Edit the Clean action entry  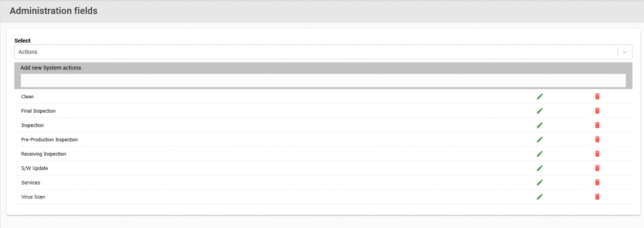540,96
